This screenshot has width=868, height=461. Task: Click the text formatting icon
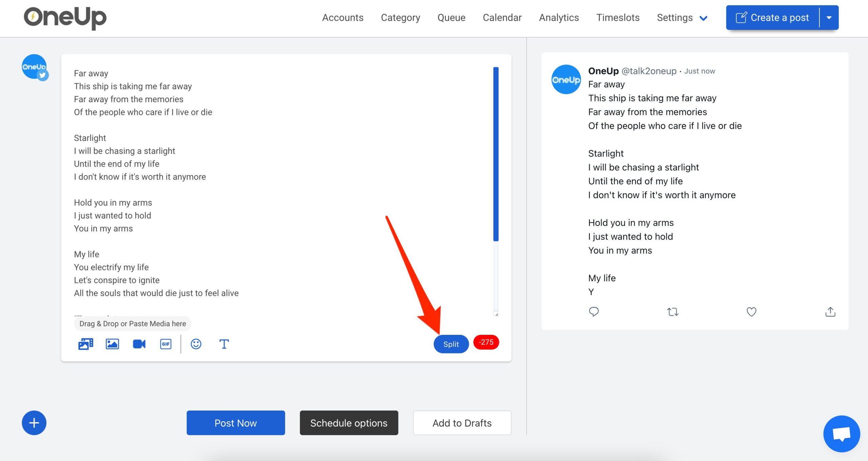(x=225, y=344)
